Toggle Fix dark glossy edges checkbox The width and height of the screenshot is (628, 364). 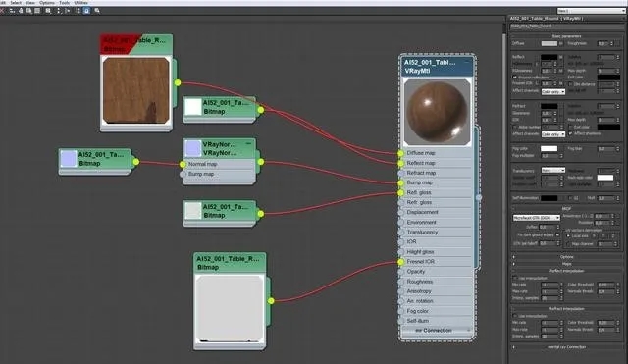(x=558, y=235)
